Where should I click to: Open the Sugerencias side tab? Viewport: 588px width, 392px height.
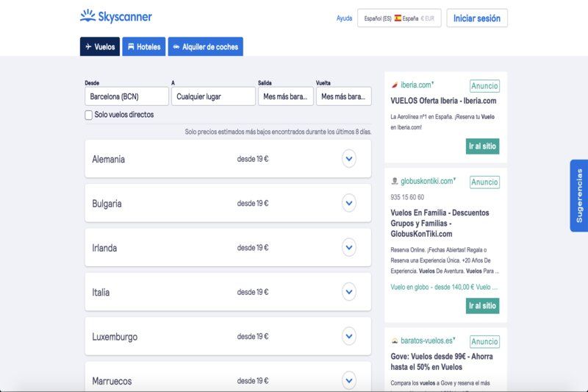579,196
